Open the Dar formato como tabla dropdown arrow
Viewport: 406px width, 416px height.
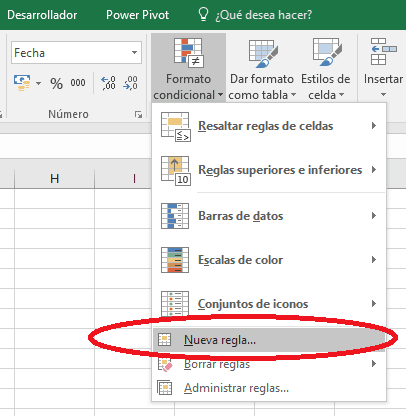pos(293,95)
